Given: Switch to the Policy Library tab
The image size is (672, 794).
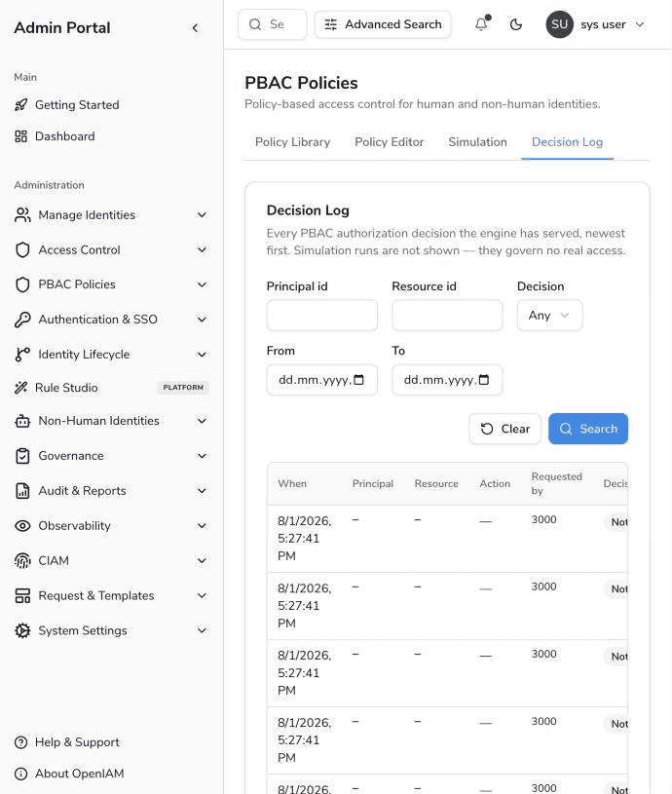Looking at the screenshot, I should [292, 142].
